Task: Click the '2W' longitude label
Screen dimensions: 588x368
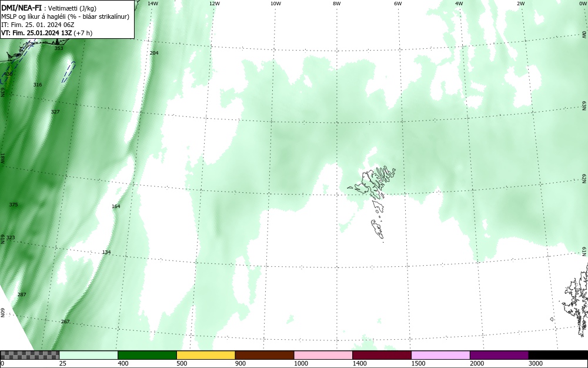Action: [520, 4]
